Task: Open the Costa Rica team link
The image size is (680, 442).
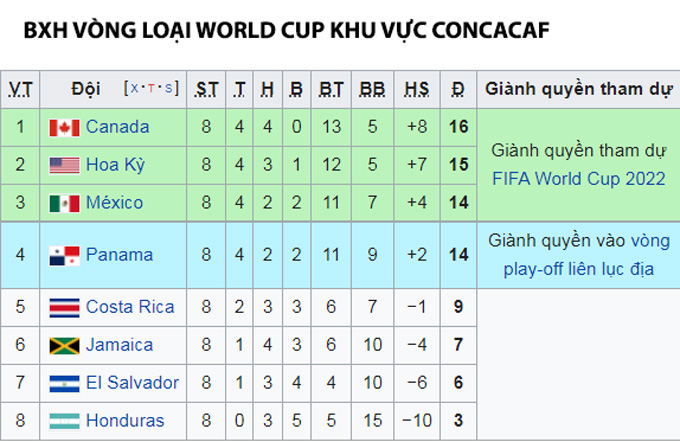Action: click(x=130, y=307)
